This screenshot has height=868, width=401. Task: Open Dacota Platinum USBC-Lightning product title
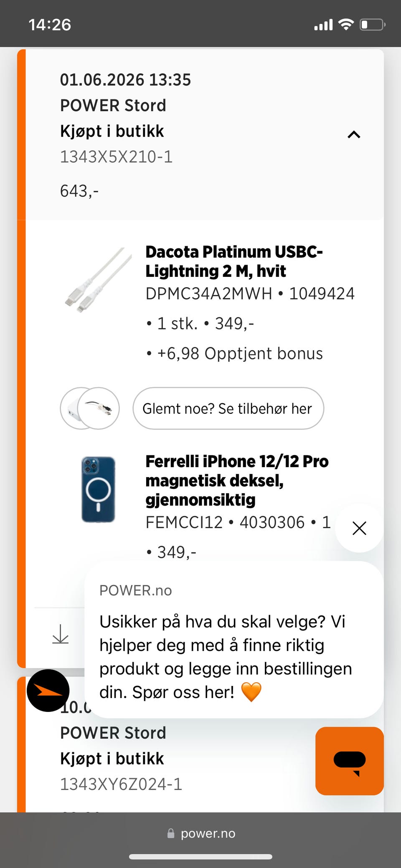[x=234, y=261]
